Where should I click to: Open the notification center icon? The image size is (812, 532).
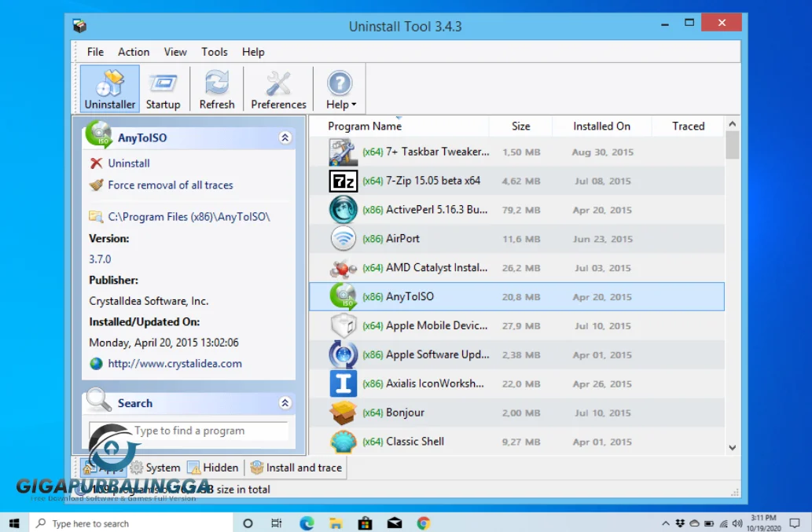click(x=795, y=523)
